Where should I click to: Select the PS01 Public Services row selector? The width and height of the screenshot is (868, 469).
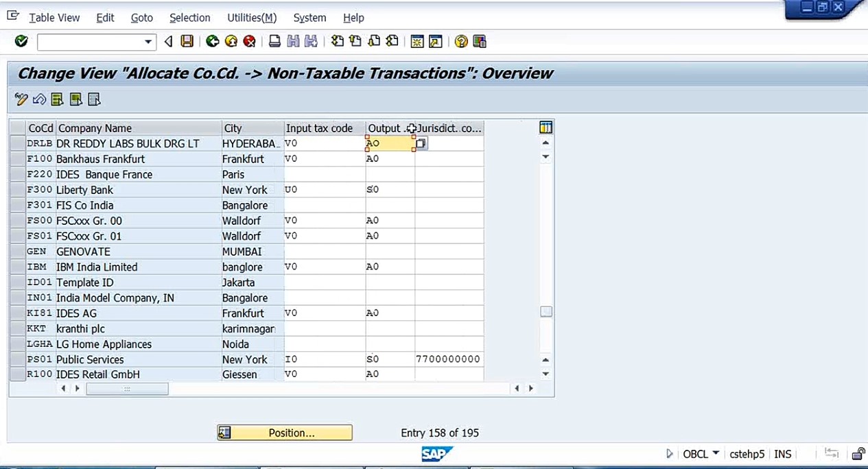coord(17,359)
